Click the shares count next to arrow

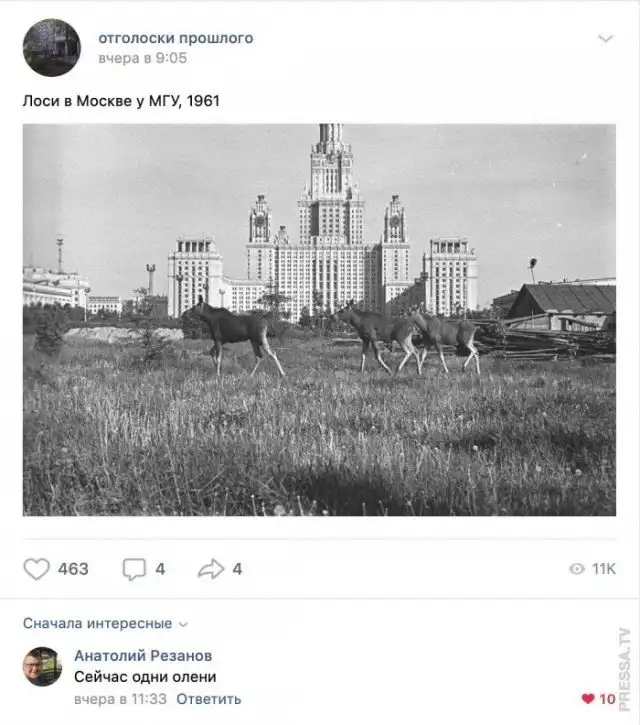[237, 569]
